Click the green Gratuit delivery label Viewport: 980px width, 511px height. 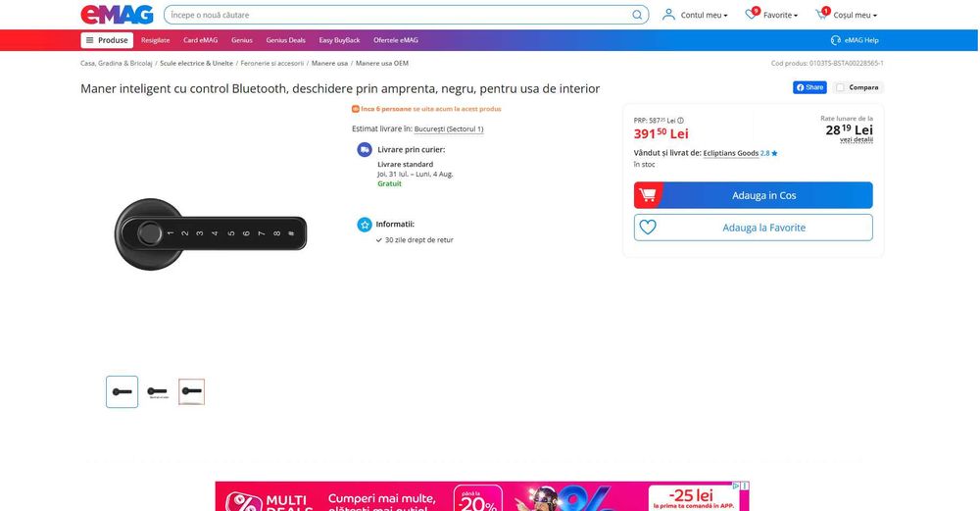(389, 183)
